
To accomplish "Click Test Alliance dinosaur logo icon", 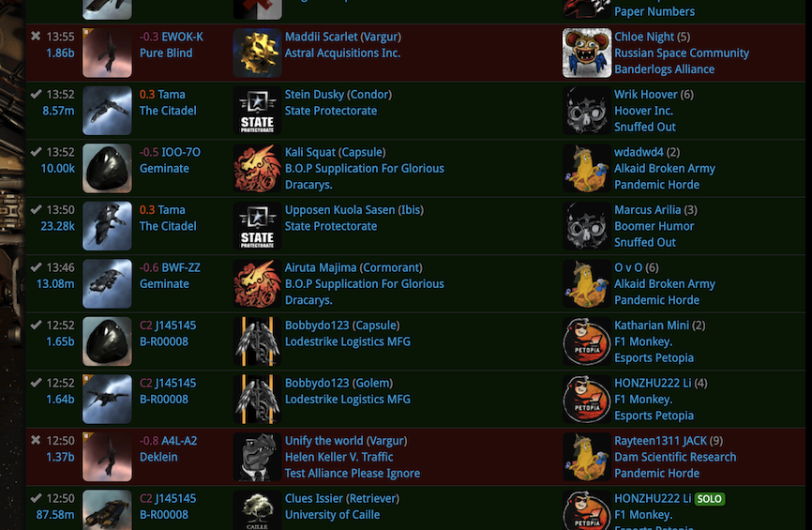I will click(x=257, y=457).
